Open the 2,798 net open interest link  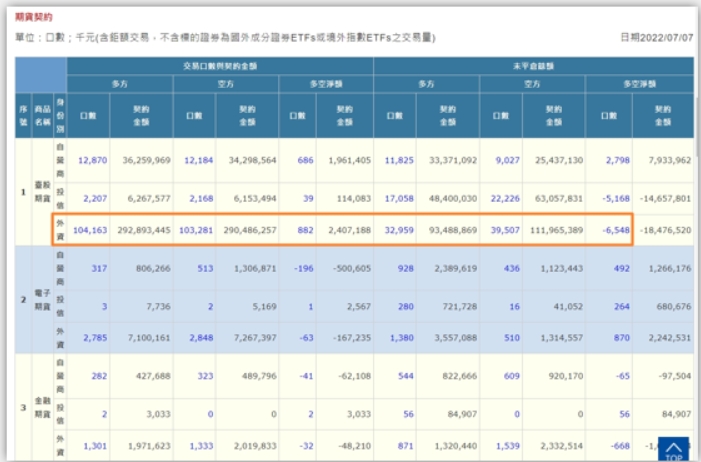click(x=617, y=160)
